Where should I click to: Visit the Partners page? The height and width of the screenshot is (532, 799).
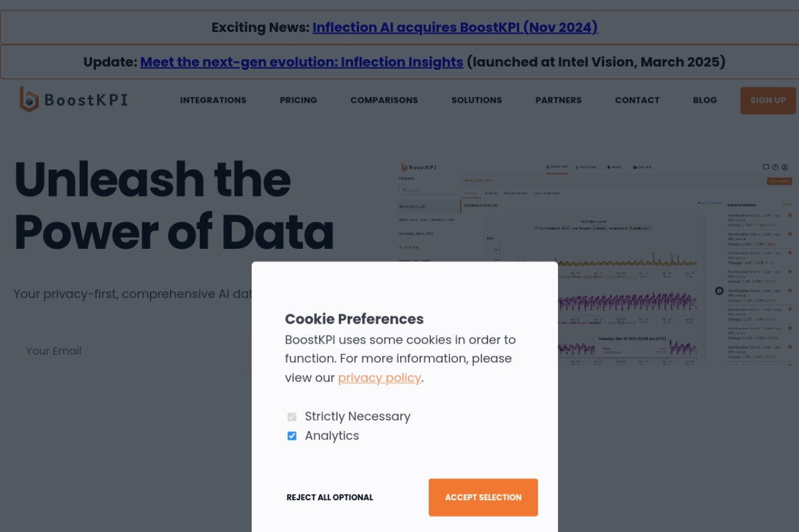click(x=558, y=100)
